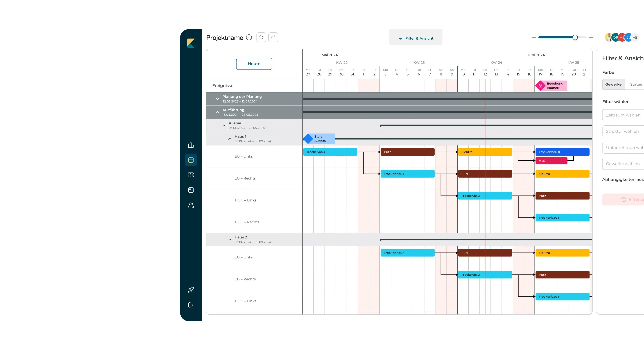
Task: Collapse the Haus 1 section
Action: [230, 139]
